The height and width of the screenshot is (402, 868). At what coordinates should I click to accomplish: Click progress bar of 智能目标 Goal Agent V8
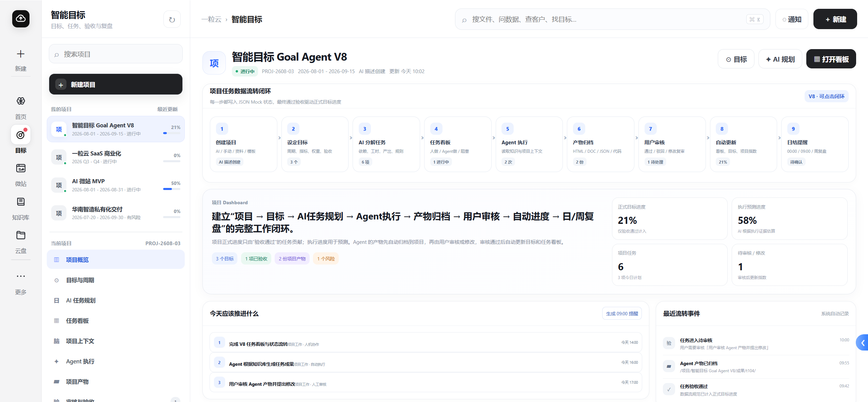pyautogui.click(x=172, y=133)
